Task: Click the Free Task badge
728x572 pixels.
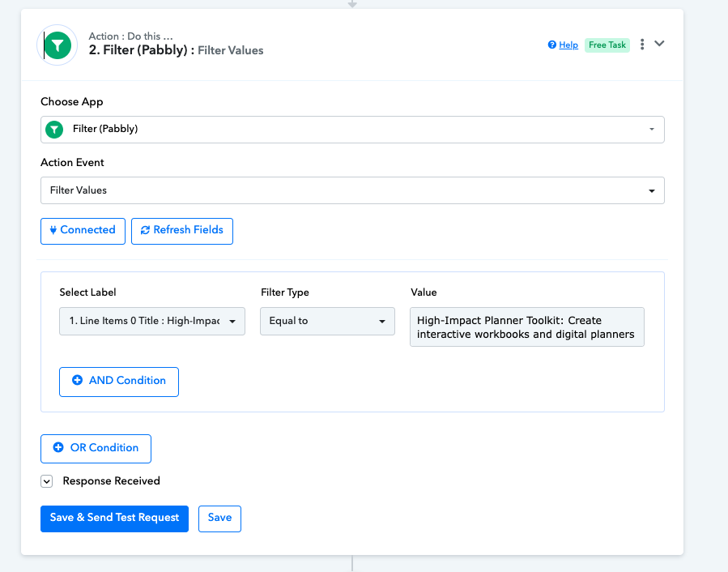Action: click(607, 45)
